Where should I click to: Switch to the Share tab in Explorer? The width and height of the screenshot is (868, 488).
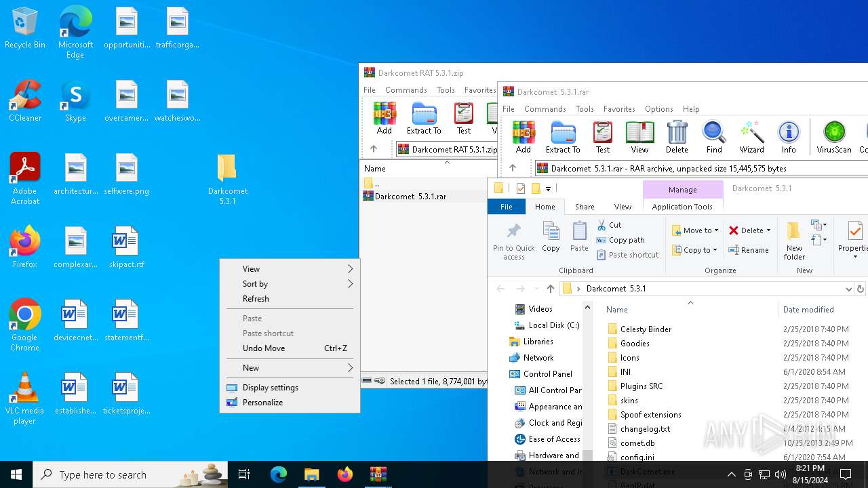tap(585, 207)
